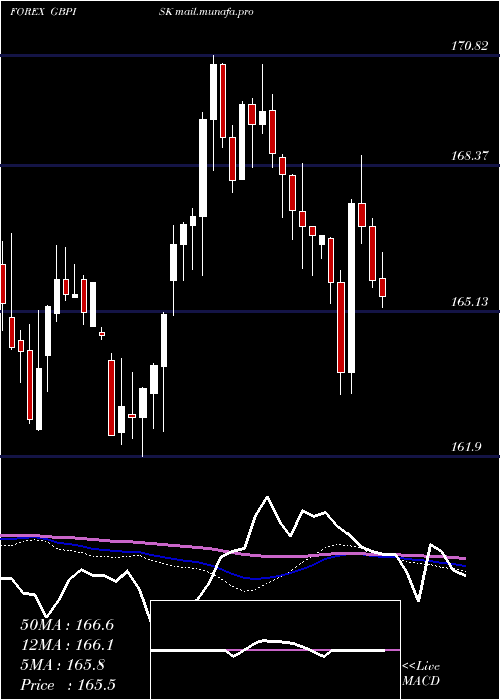The image size is (500, 700).
Task: Click the 168.37 price level label
Action: coord(469,156)
